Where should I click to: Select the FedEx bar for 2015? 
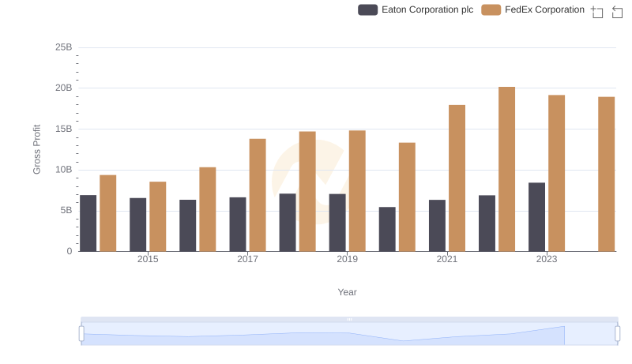pos(157,216)
